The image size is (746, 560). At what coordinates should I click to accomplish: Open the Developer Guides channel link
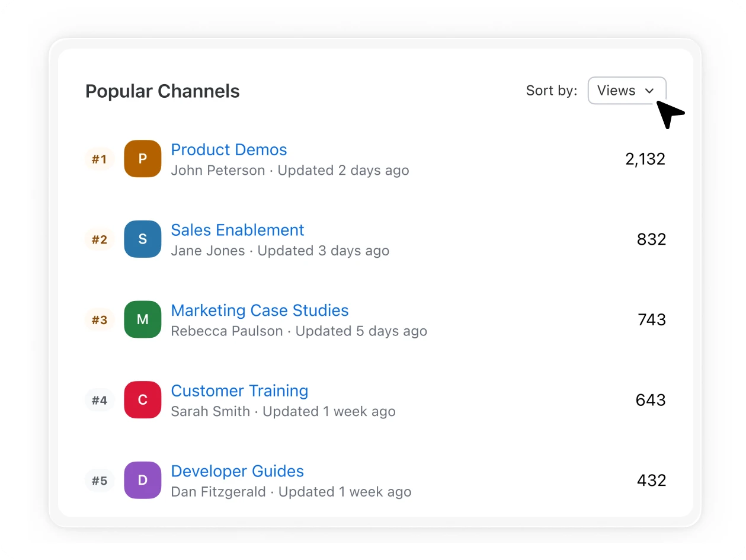click(237, 471)
